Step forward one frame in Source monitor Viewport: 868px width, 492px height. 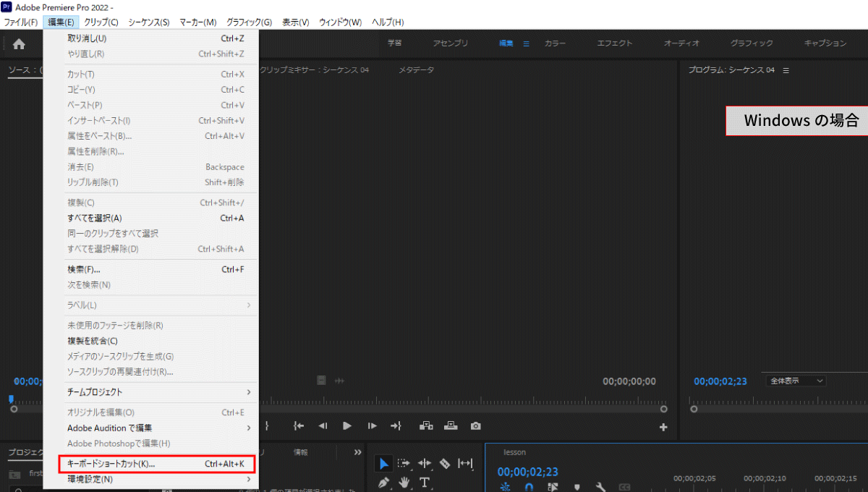click(x=372, y=426)
